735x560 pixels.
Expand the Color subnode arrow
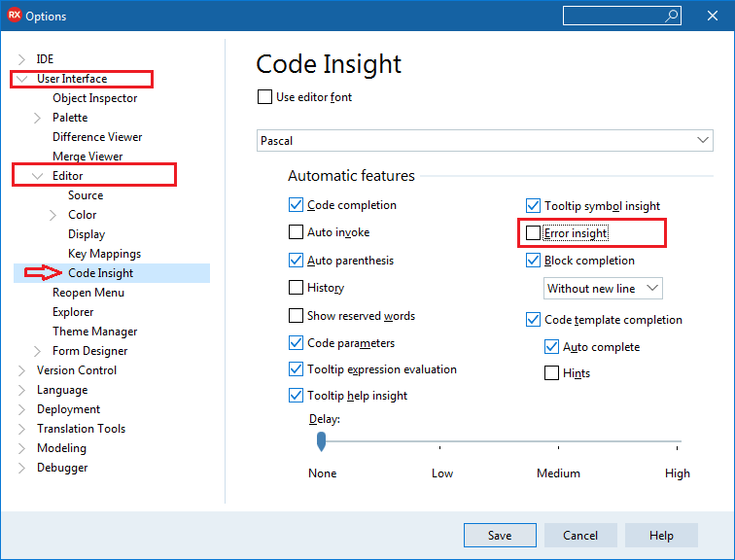point(52,215)
